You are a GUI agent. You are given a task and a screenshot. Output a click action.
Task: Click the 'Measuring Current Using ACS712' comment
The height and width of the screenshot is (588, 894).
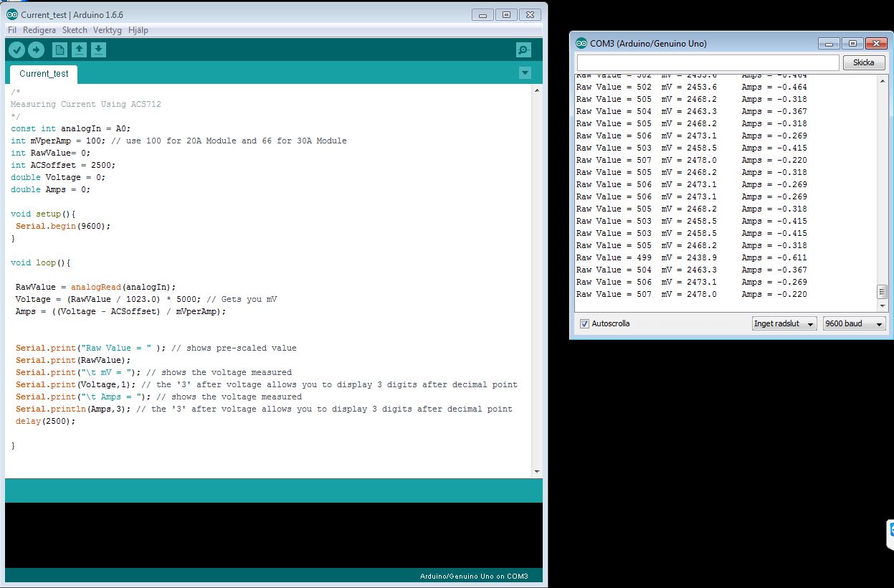coord(86,104)
